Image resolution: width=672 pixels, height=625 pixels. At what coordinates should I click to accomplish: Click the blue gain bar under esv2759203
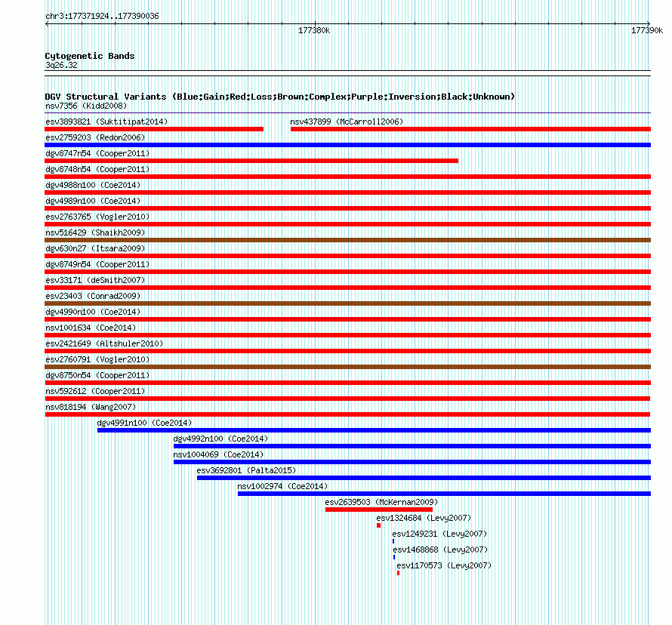[348, 145]
